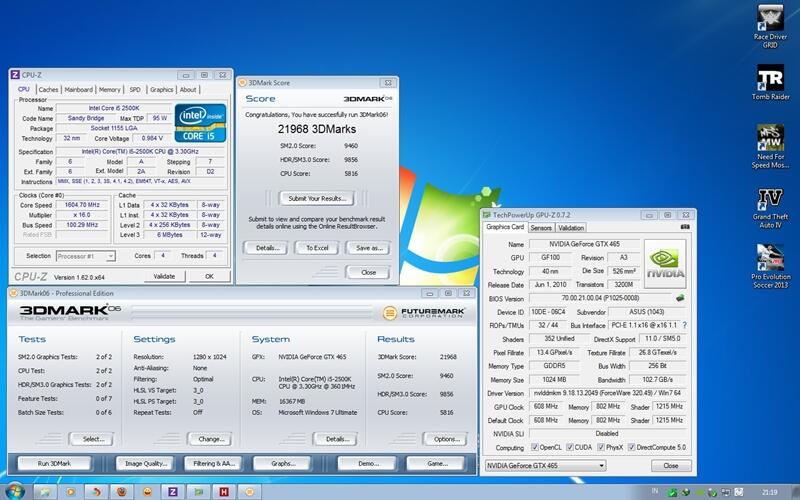Click the GPU-Z screenshot camera icon
This screenshot has width=800, height=500.
685,227
